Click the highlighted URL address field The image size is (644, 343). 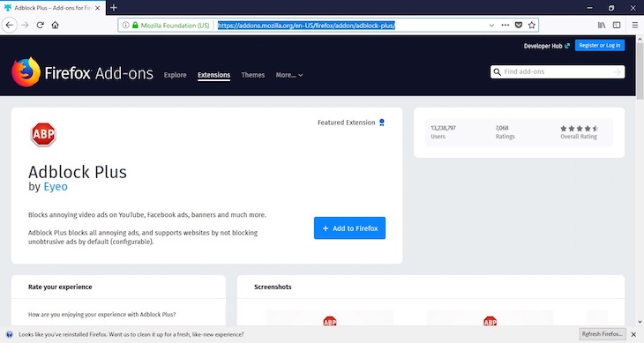[306, 26]
